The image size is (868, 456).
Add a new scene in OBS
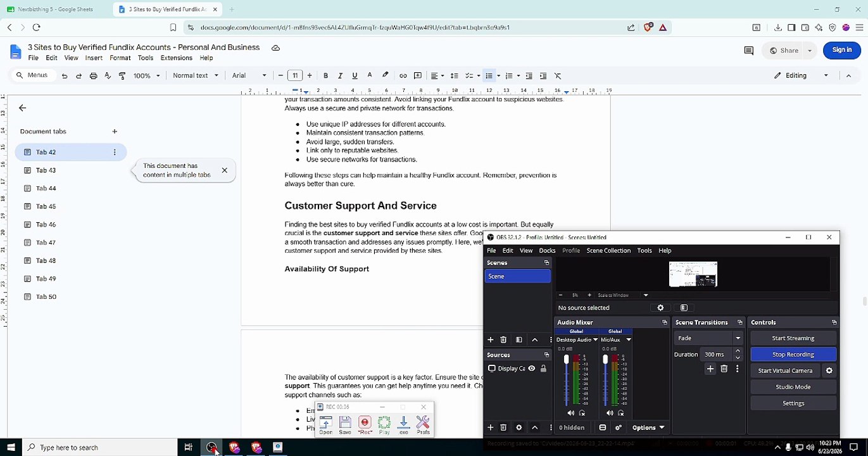(x=490, y=340)
